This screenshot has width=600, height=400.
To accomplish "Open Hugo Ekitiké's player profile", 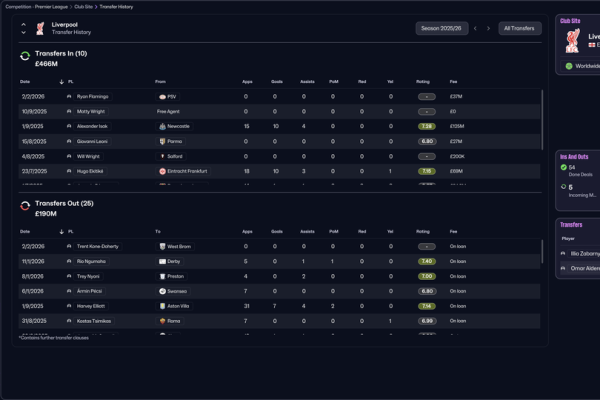I will (x=92, y=171).
